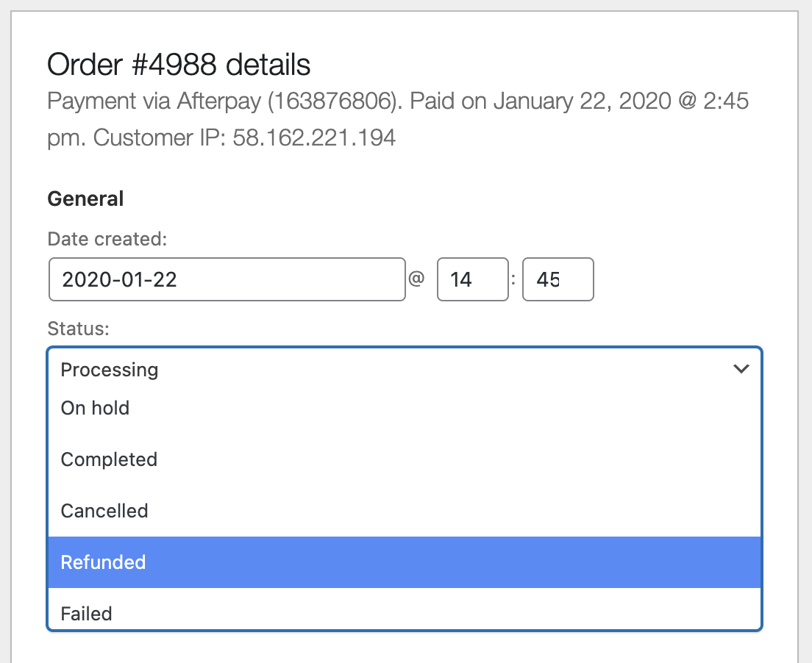Viewport: 812px width, 663px height.
Task: Click the @ separator between date and time
Action: pos(417,279)
